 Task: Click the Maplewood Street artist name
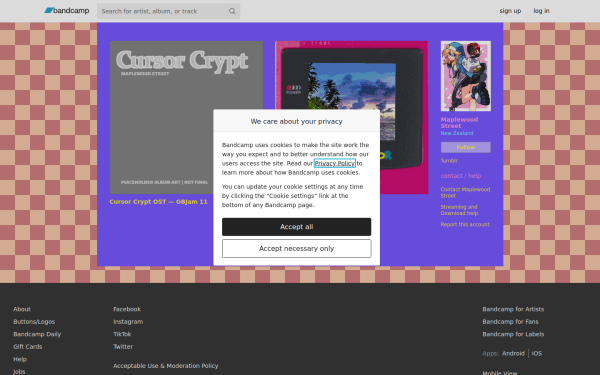pos(459,122)
